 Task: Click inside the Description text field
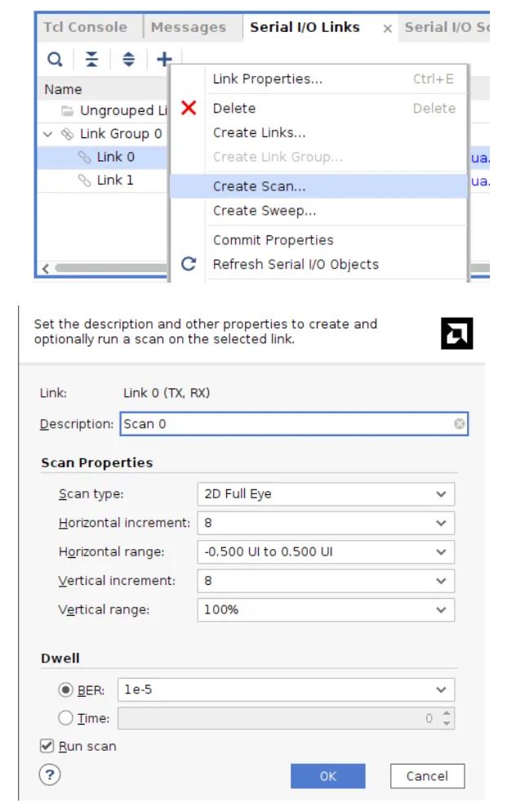click(x=286, y=425)
